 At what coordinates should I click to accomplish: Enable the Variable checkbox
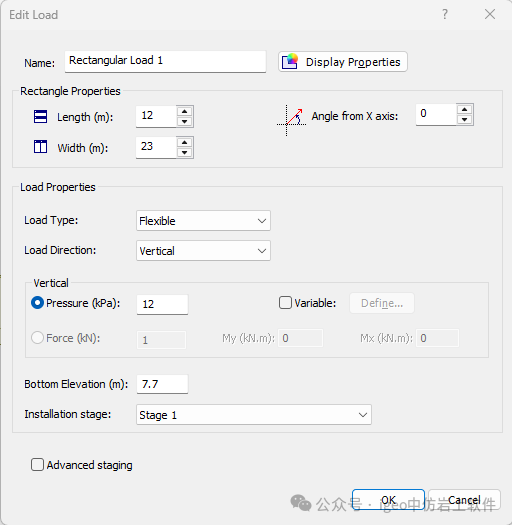(285, 303)
